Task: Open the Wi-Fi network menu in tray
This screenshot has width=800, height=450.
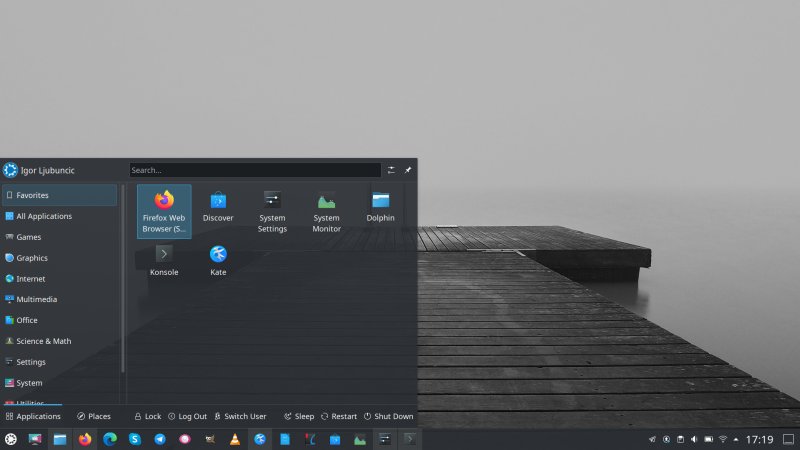Action: tap(722, 439)
